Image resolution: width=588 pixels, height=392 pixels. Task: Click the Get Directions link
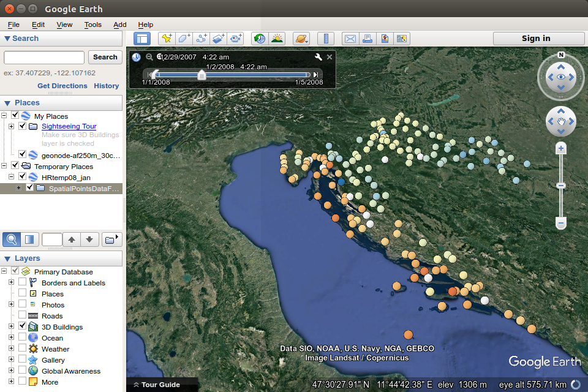coord(62,86)
